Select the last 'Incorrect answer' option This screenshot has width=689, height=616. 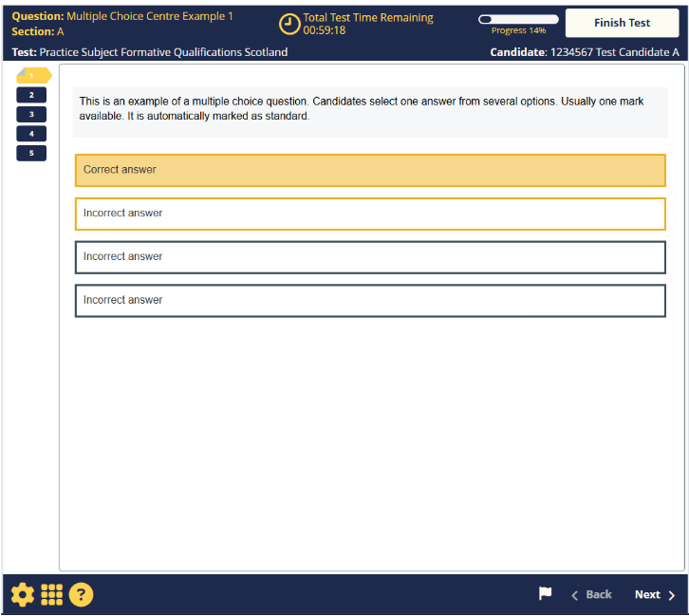(370, 301)
